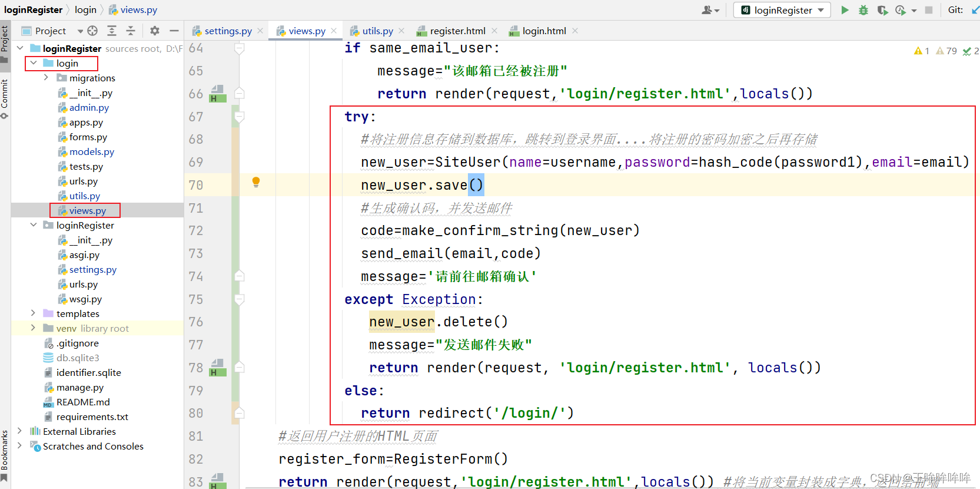Start debugging with the bug icon
The image size is (980, 489).
pos(863,10)
